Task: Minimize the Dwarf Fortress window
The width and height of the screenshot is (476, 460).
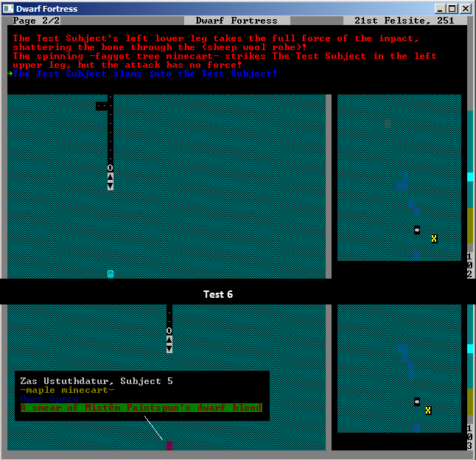Action: 440,9
